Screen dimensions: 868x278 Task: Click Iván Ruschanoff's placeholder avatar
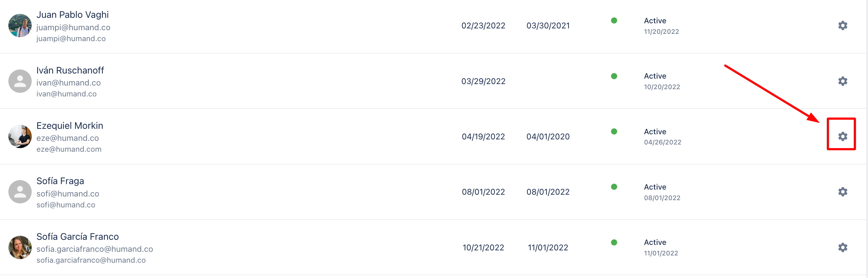tap(20, 81)
